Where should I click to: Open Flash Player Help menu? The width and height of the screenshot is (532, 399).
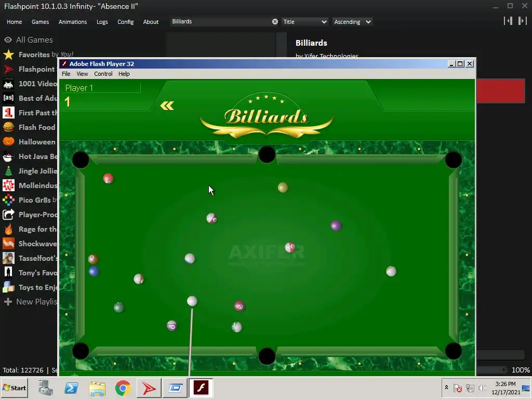click(124, 74)
